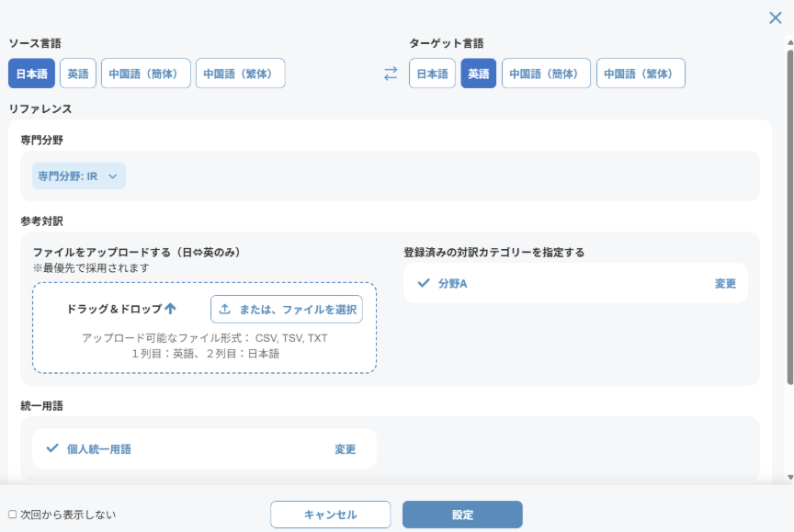Choose 中国語（繁体） as target language
The image size is (794, 532).
pos(641,74)
